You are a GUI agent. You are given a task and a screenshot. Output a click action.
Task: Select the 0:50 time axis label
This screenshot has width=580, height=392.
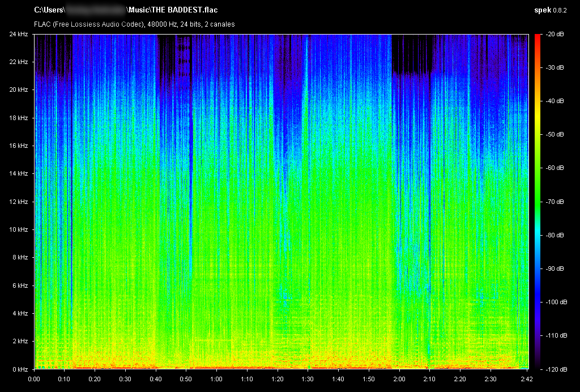(186, 379)
